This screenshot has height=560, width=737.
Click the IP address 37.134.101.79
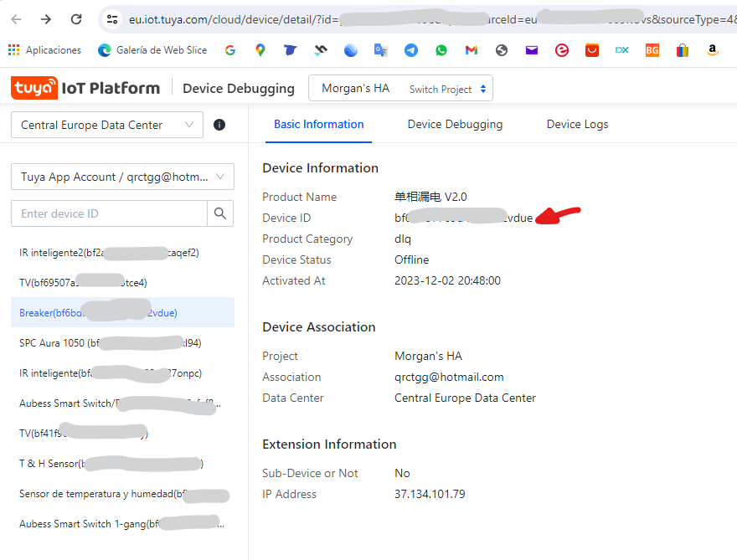click(430, 494)
